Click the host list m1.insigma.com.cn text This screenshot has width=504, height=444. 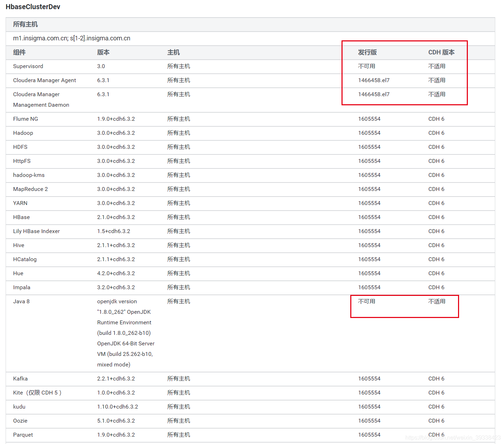click(x=72, y=38)
